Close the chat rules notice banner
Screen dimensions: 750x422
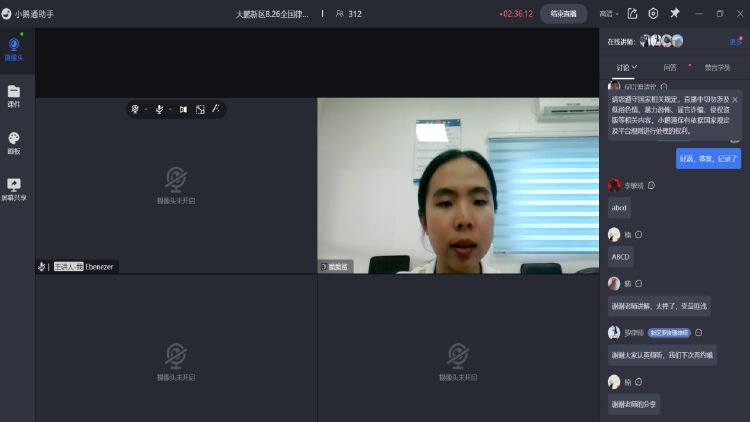pos(735,100)
